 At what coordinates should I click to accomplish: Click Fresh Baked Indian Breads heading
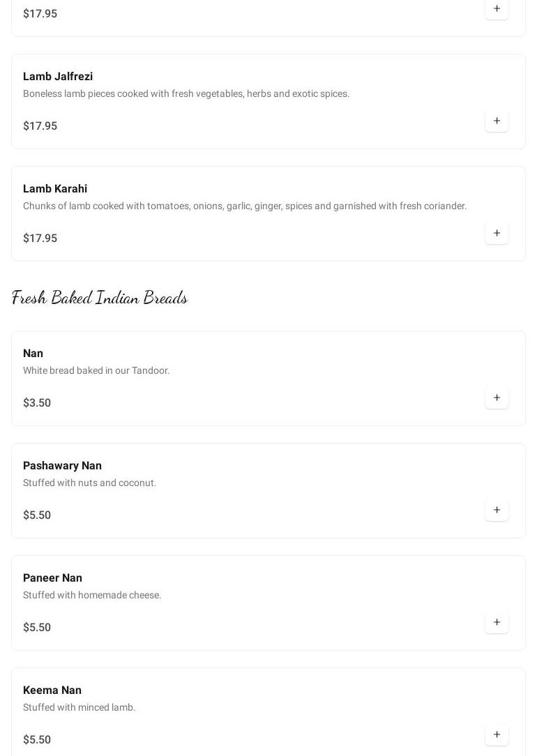tap(100, 298)
